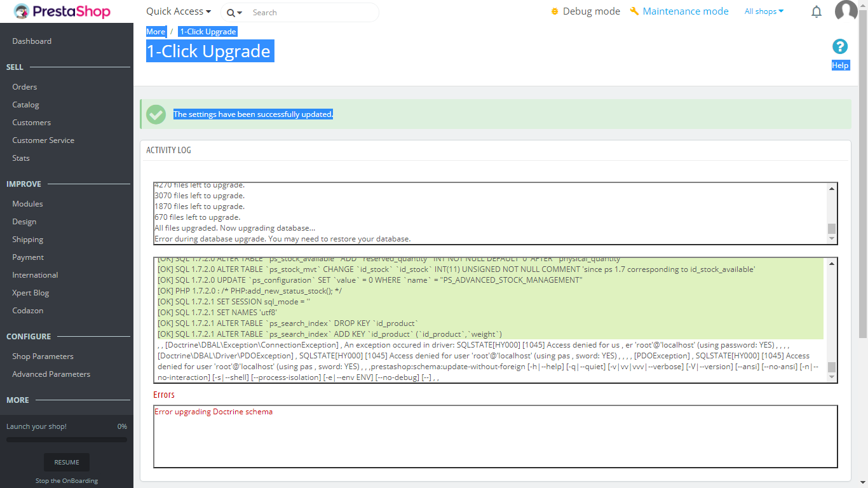Click the green success checkmark icon

[x=156, y=114]
